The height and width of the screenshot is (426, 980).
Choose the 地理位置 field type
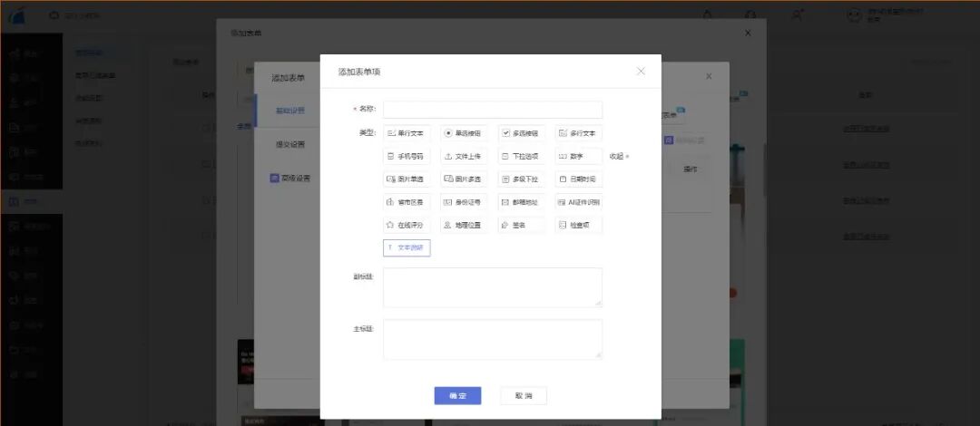(464, 226)
